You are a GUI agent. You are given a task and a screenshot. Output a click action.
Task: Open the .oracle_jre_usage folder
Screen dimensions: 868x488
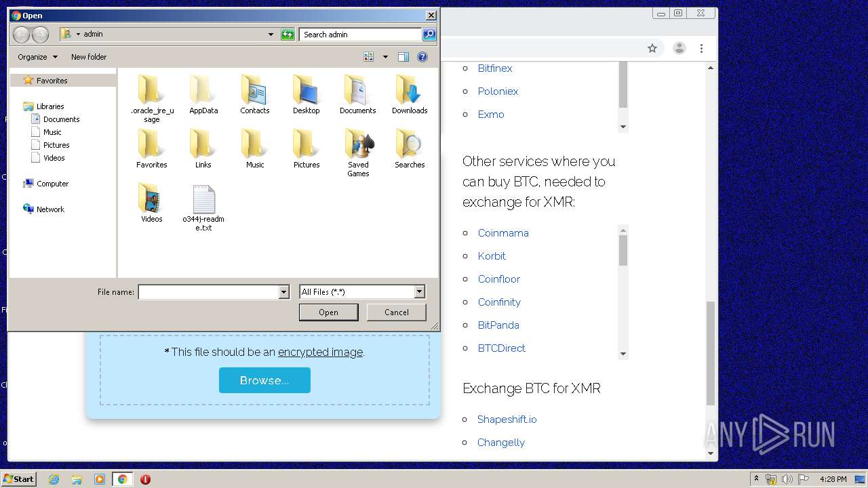[152, 98]
